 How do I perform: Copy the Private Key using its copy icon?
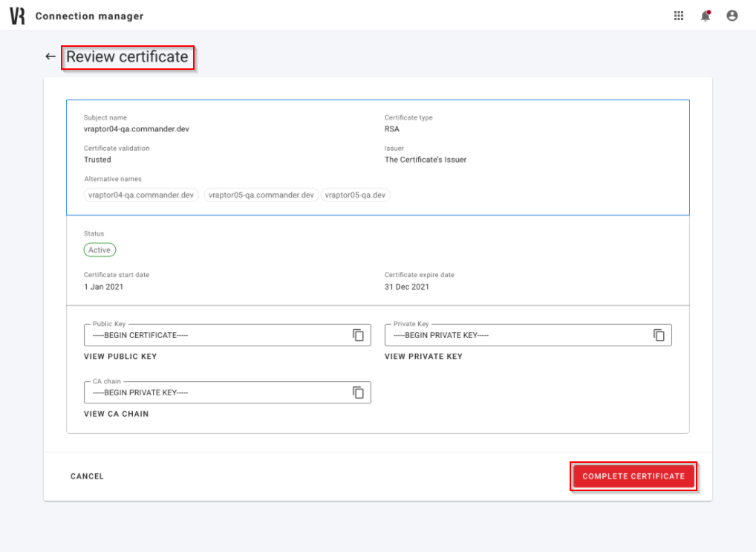click(659, 334)
